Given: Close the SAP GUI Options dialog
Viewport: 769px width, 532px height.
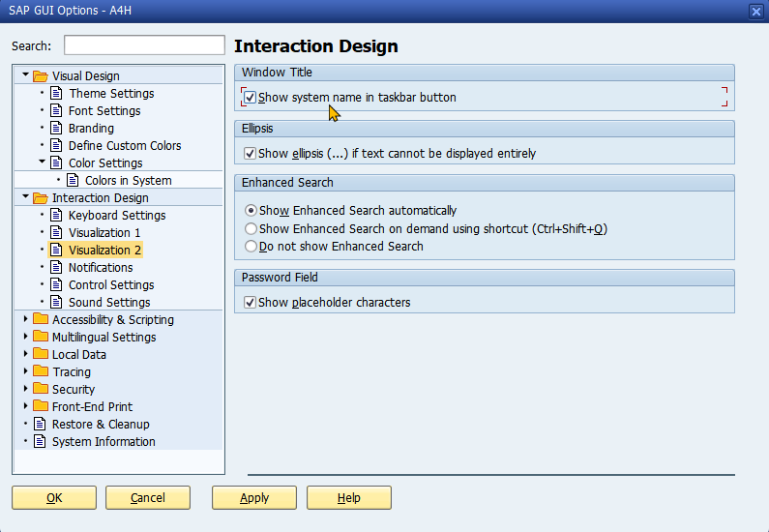Looking at the screenshot, I should pos(756,11).
